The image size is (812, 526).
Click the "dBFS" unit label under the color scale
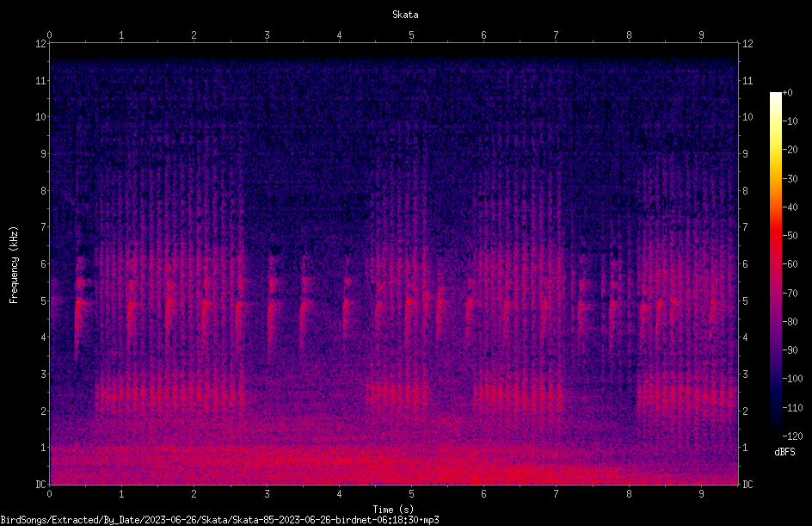pos(784,452)
